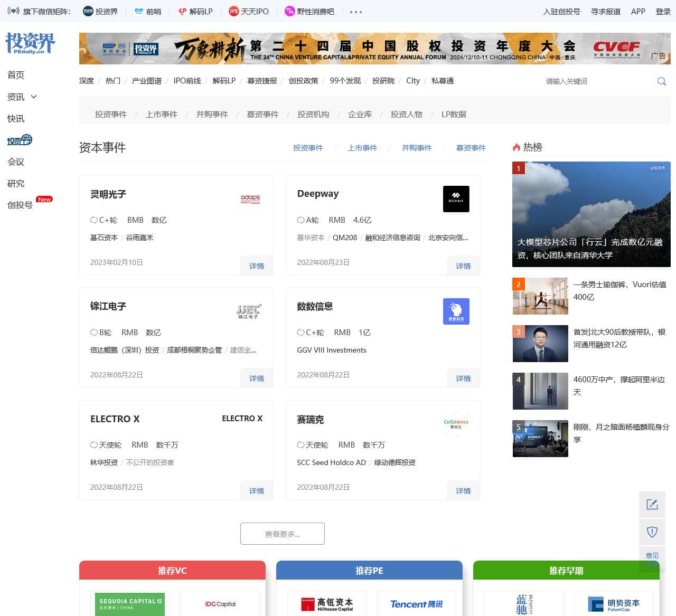Click the Tencent 腾讯 logo
This screenshot has height=616, width=676.
tap(417, 604)
